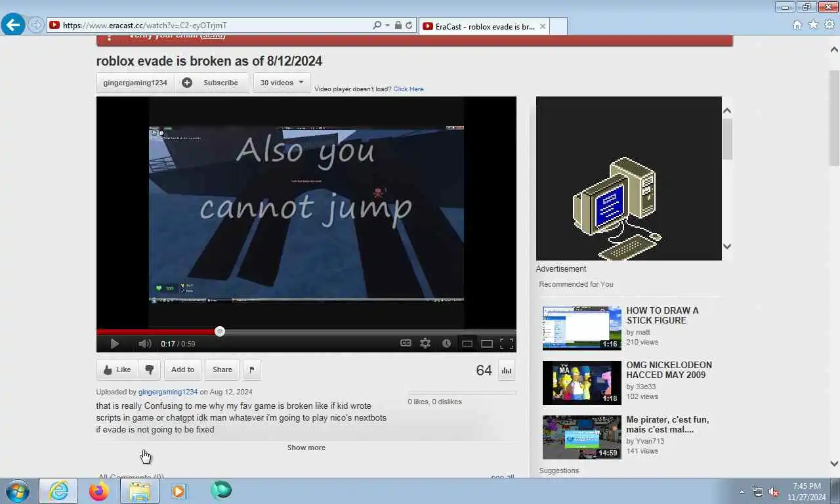Flag the video as inappropriate
The height and width of the screenshot is (504, 840).
[x=252, y=369]
